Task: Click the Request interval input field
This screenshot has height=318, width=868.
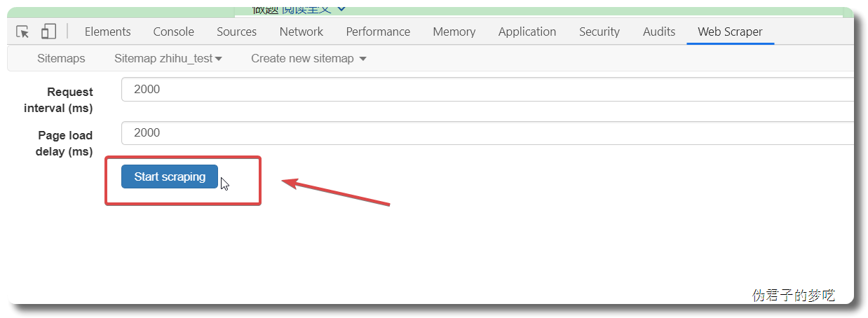Action: tap(487, 89)
